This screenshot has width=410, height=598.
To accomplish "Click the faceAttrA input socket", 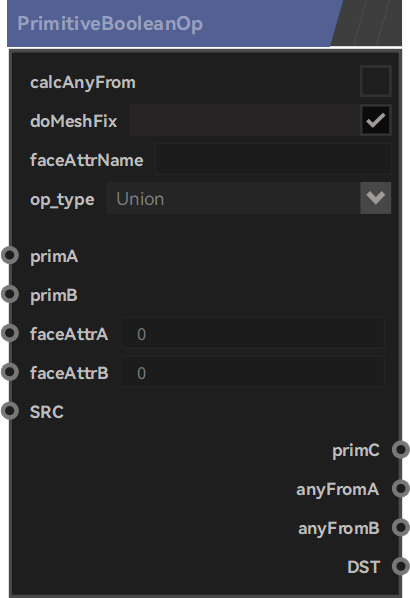I will (x=10, y=333).
